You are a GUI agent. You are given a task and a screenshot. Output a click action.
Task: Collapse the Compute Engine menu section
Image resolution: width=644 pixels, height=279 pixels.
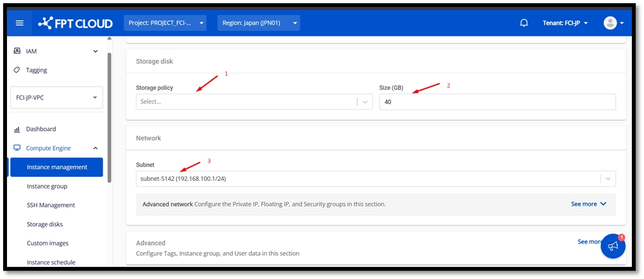[x=95, y=148]
